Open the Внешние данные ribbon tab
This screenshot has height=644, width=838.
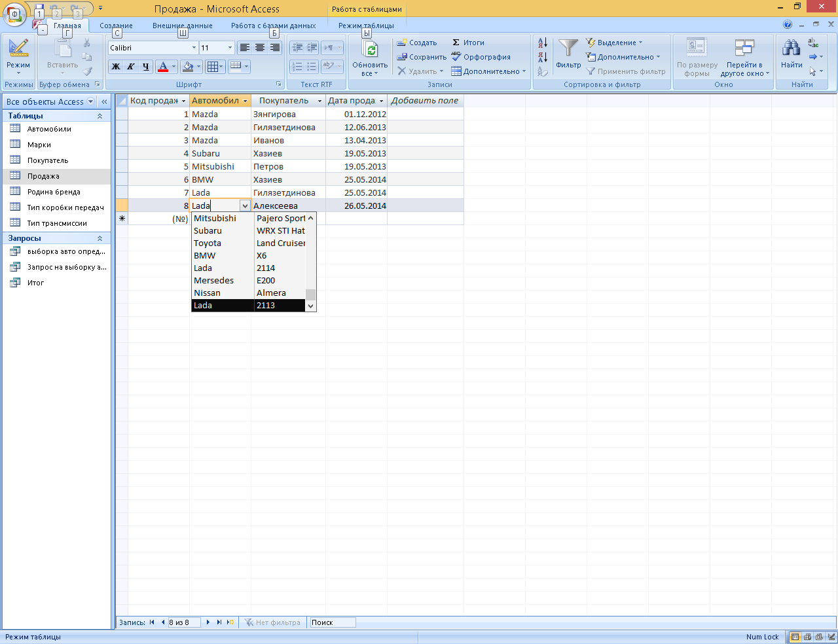tap(183, 26)
